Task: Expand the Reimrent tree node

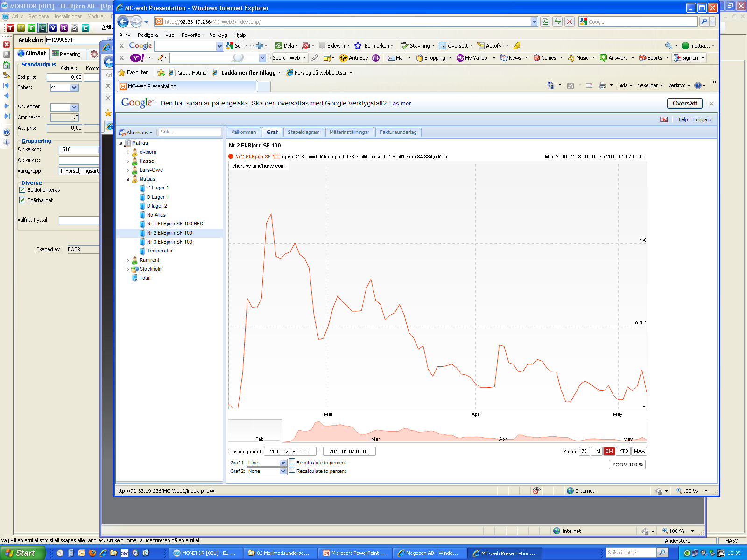Action: pyautogui.click(x=127, y=260)
